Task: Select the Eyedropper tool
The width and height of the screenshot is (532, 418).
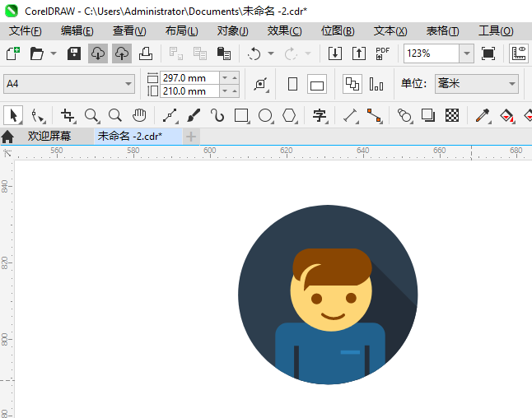Action: [483, 115]
